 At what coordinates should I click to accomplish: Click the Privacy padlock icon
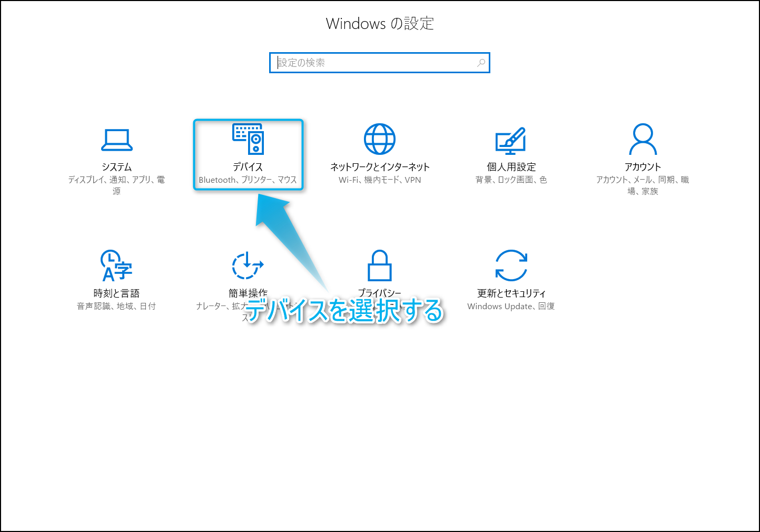click(380, 265)
